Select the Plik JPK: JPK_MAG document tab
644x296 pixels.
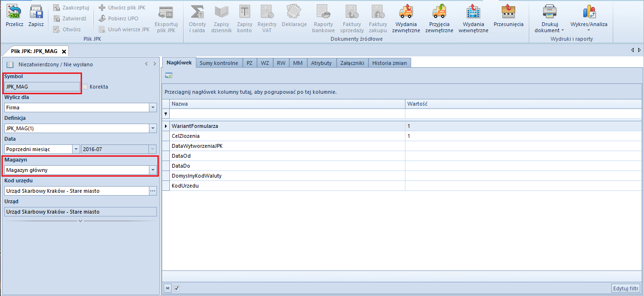click(34, 51)
